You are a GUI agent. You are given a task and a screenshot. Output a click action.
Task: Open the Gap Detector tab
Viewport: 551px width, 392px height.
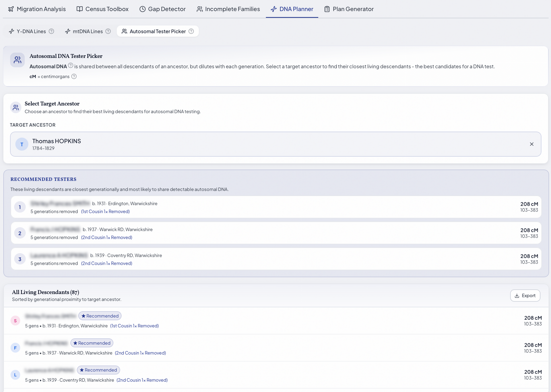tap(162, 9)
